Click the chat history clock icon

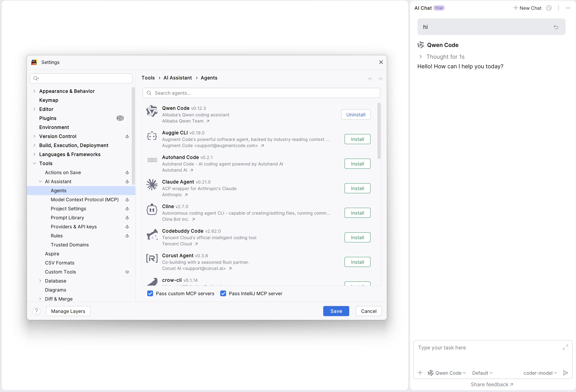[x=549, y=8]
